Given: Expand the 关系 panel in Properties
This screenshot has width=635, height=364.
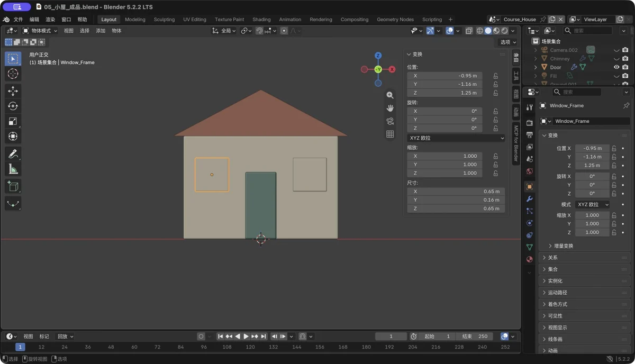Looking at the screenshot, I should [x=585, y=258].
